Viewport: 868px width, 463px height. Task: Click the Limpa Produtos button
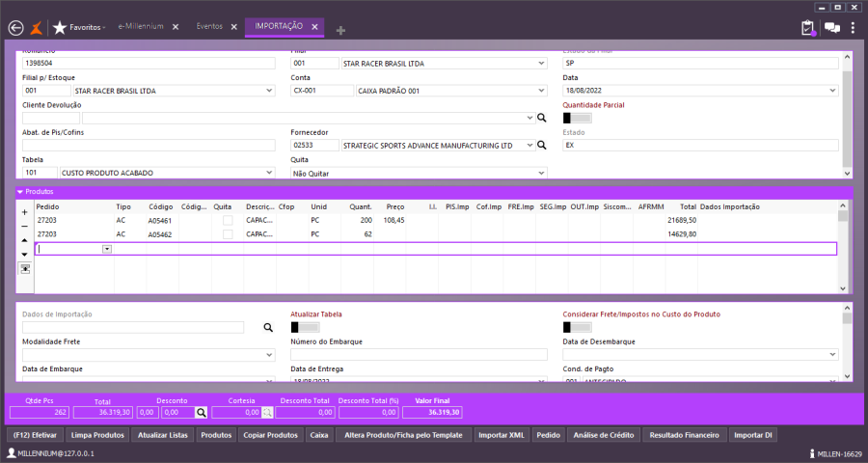98,435
